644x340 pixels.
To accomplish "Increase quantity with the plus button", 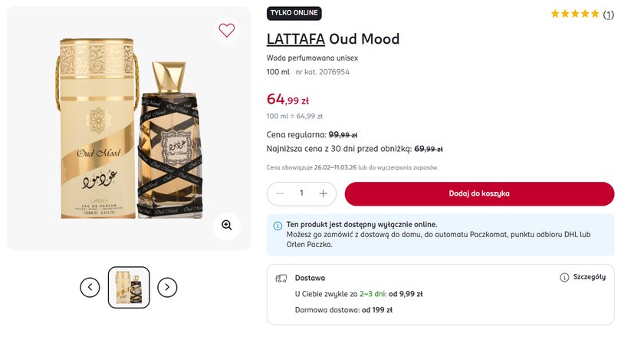I will click(324, 193).
